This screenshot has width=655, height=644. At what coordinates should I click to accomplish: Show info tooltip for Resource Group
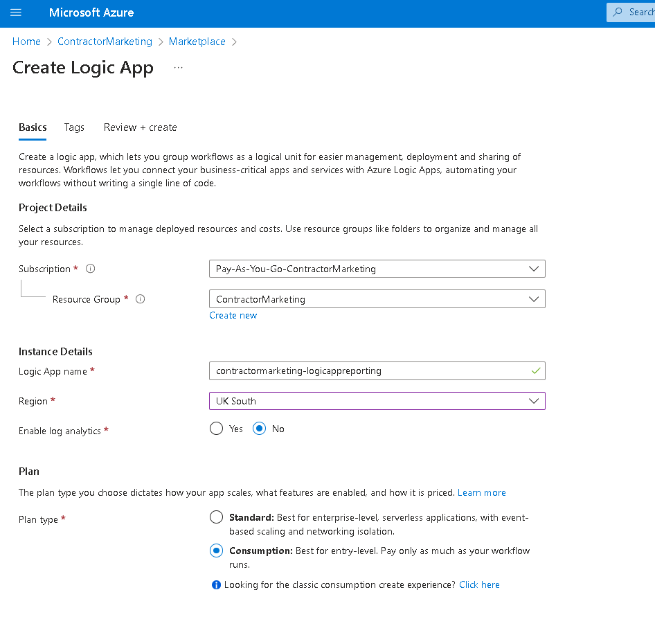click(x=141, y=299)
